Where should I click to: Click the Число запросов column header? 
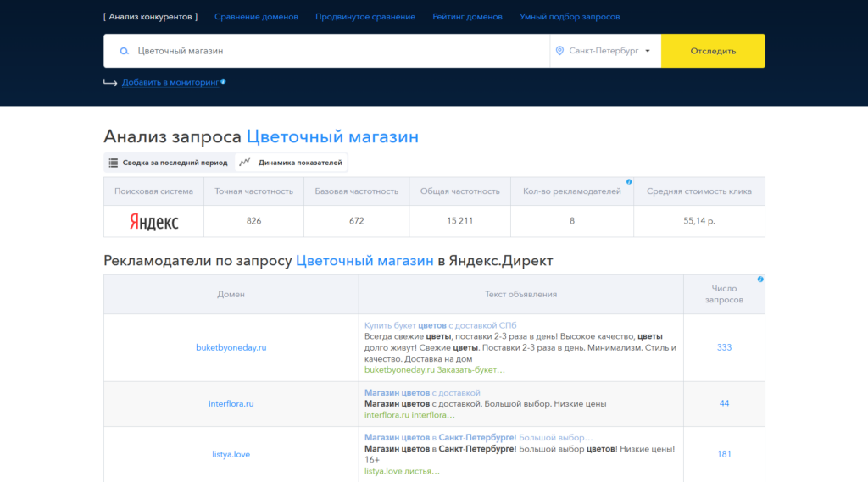coord(724,295)
